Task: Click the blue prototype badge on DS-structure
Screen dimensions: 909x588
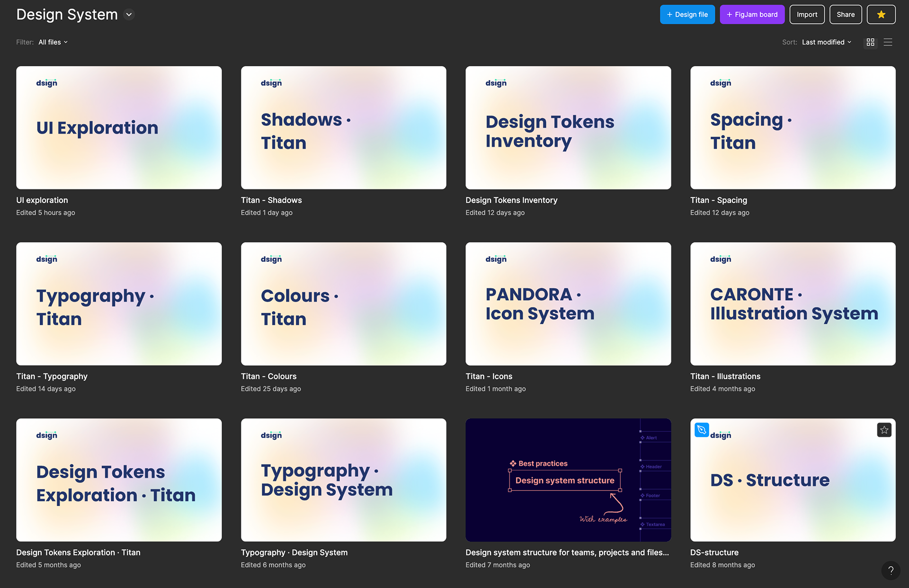Action: (x=702, y=430)
